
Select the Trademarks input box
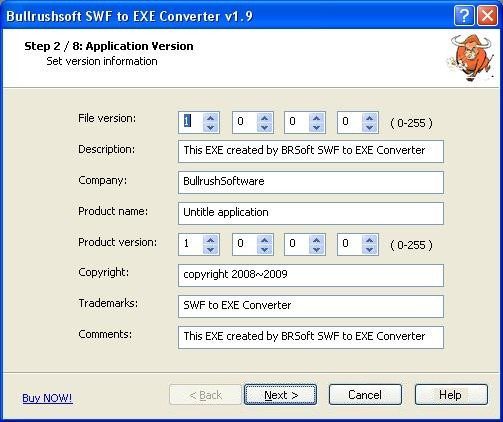(311, 306)
